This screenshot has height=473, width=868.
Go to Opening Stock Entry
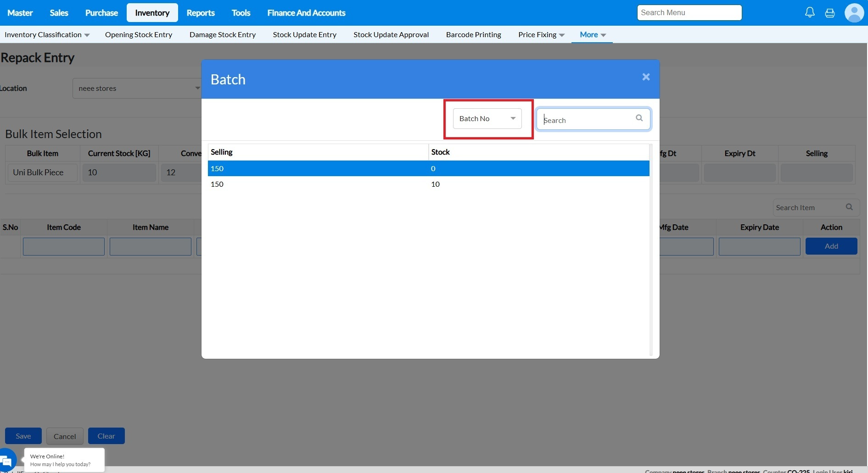coord(139,34)
